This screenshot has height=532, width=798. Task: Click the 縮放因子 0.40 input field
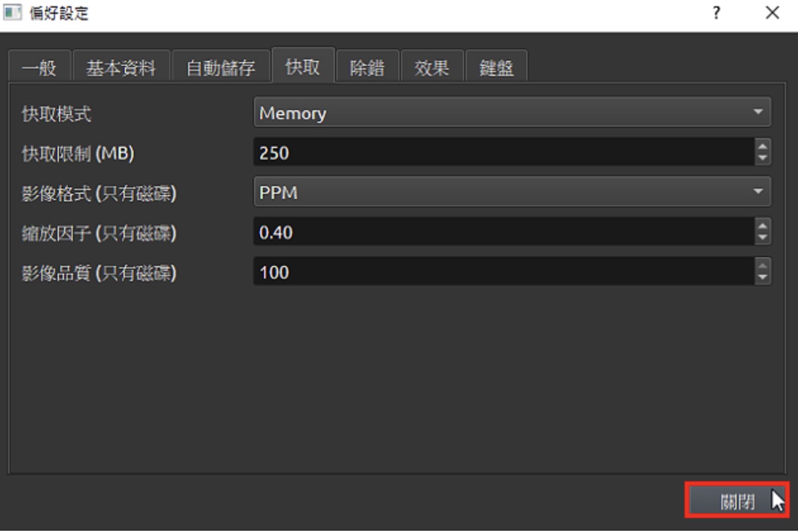(x=503, y=232)
